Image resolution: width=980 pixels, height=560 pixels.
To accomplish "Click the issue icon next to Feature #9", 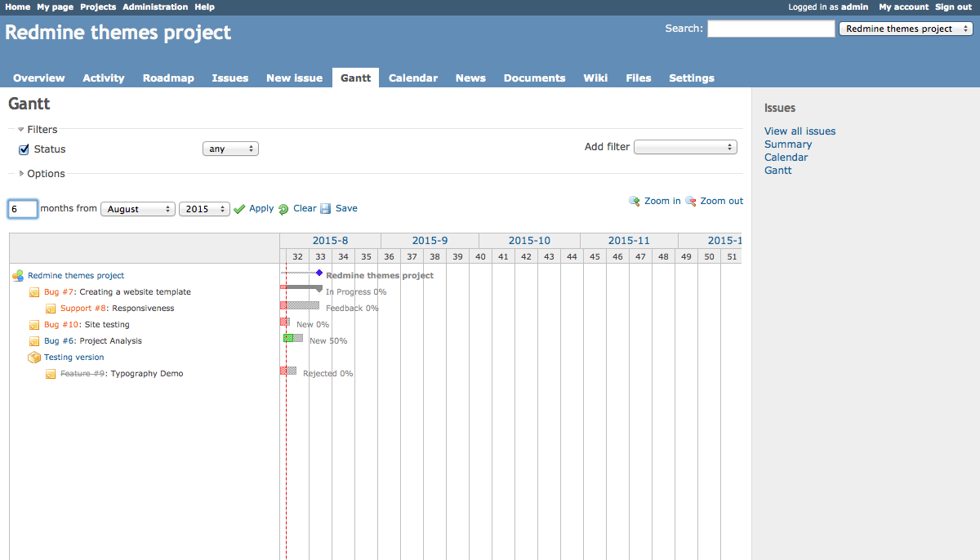I will [51, 374].
